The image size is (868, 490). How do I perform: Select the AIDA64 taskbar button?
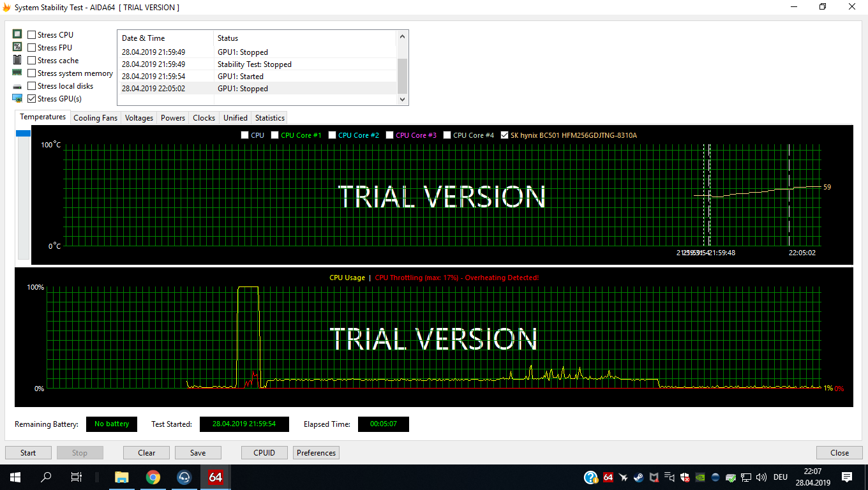pos(215,477)
